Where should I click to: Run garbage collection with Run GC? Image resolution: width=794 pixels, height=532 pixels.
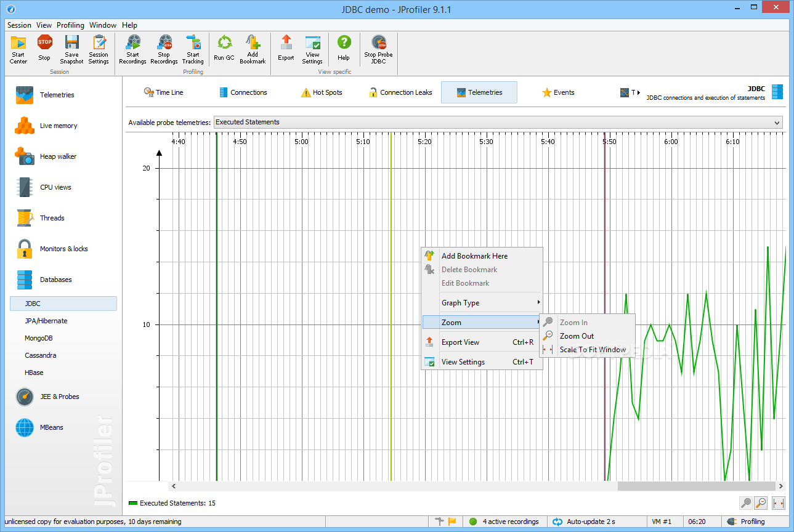pyautogui.click(x=224, y=49)
